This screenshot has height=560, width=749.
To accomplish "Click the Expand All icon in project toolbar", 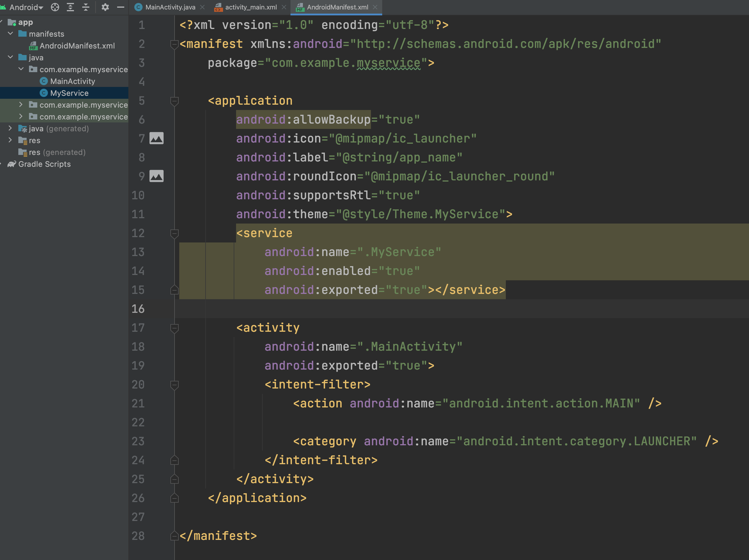I will tap(70, 7).
